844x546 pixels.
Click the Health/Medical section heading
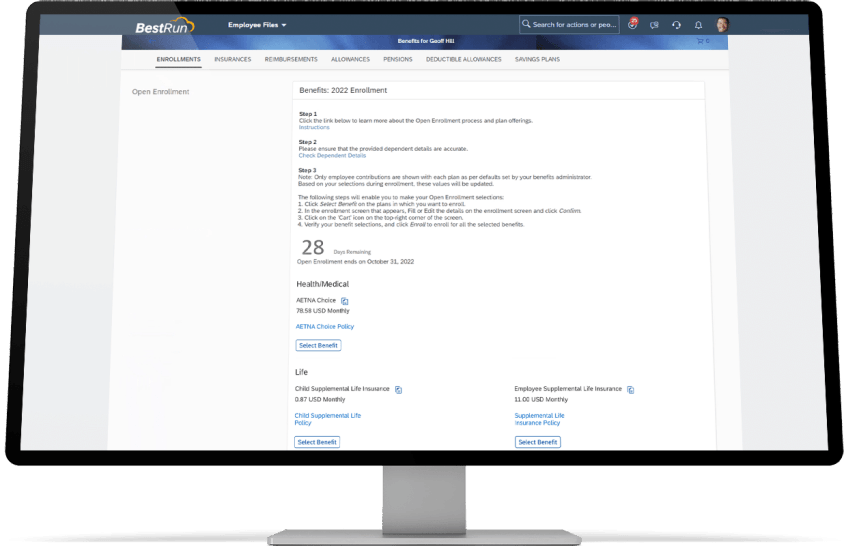(x=322, y=284)
